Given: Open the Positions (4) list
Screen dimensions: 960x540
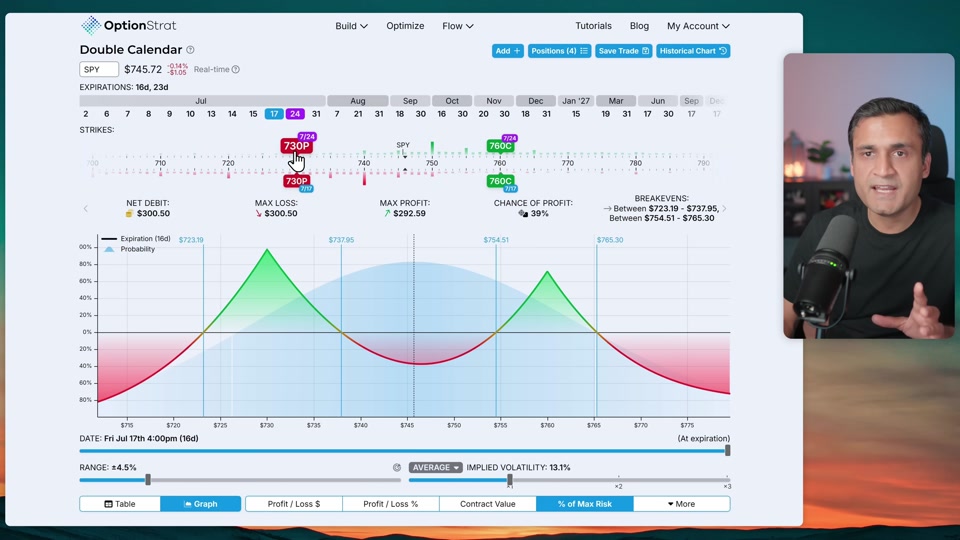Looking at the screenshot, I should [x=559, y=51].
